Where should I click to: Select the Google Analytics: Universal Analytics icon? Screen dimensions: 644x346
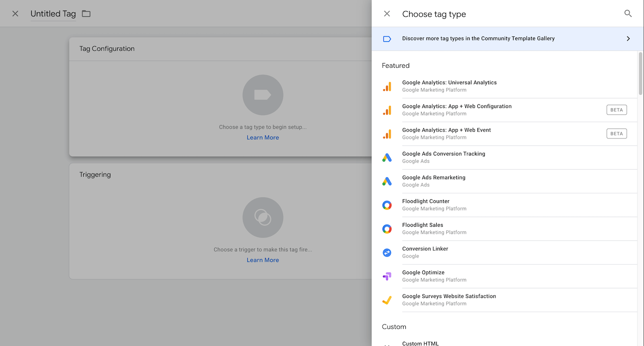click(x=387, y=86)
